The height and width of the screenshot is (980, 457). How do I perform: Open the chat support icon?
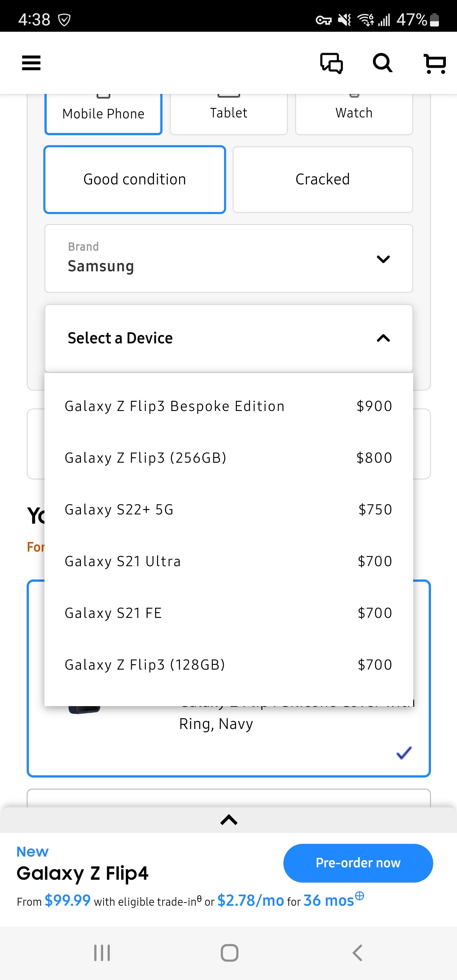(x=331, y=63)
